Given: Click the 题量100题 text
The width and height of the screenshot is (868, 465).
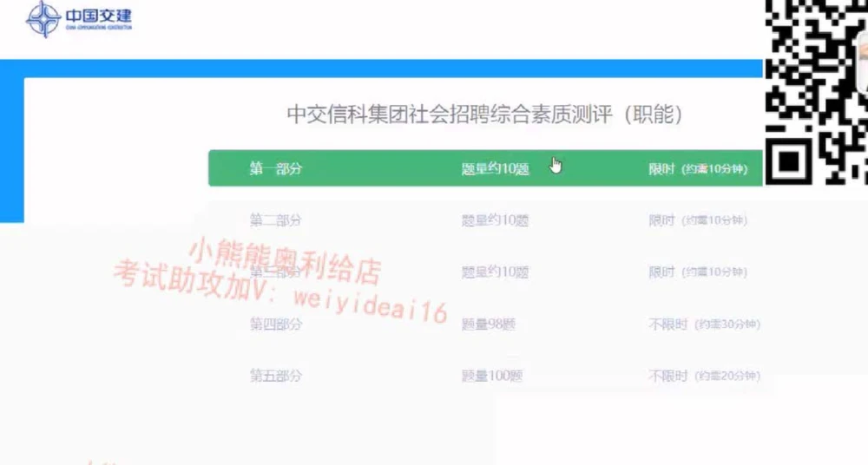Looking at the screenshot, I should click(492, 376).
